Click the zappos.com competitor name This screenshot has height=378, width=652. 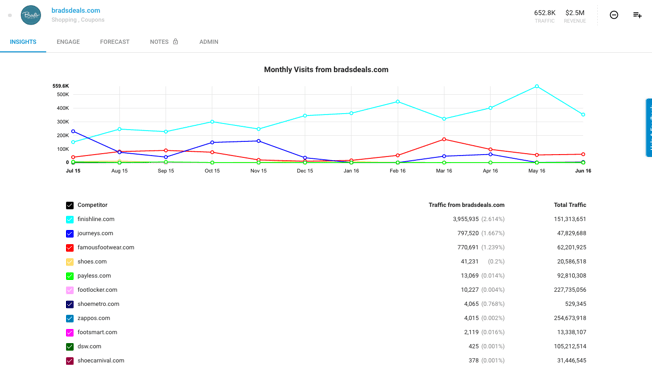coord(94,318)
